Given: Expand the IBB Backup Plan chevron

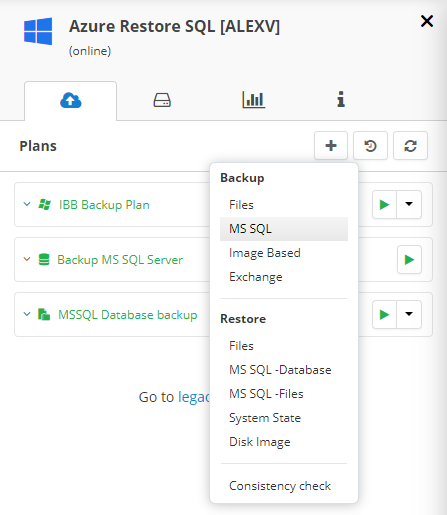Looking at the screenshot, I should (27, 204).
